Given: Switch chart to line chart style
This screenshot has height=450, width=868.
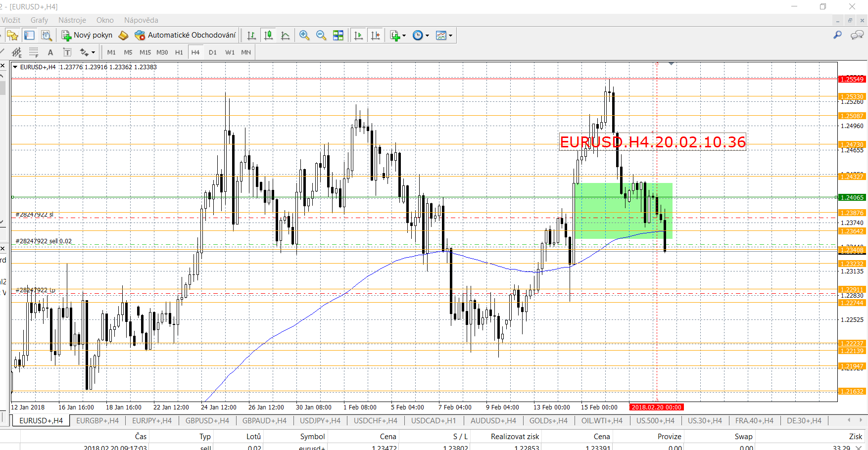Looking at the screenshot, I should pyautogui.click(x=285, y=35).
